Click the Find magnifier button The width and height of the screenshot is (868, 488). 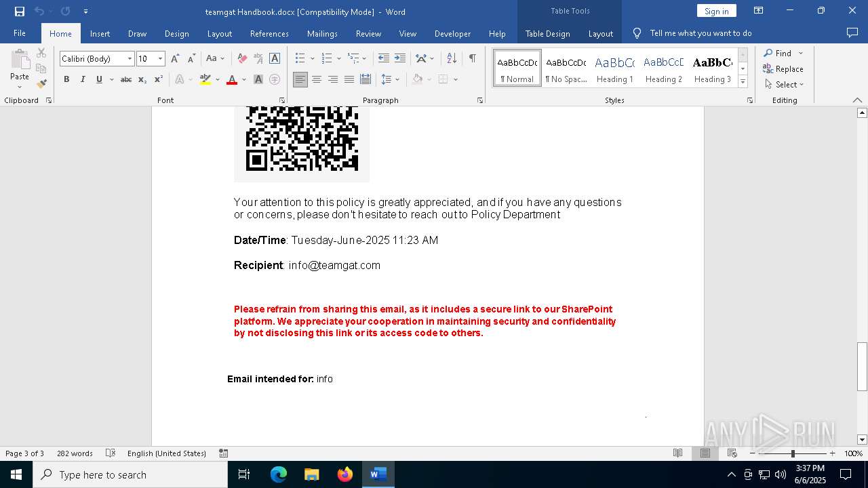(778, 53)
